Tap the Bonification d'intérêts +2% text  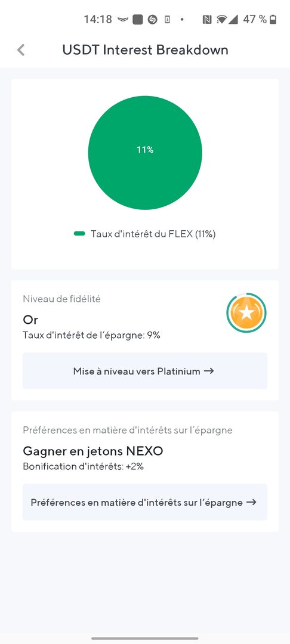pyautogui.click(x=83, y=466)
